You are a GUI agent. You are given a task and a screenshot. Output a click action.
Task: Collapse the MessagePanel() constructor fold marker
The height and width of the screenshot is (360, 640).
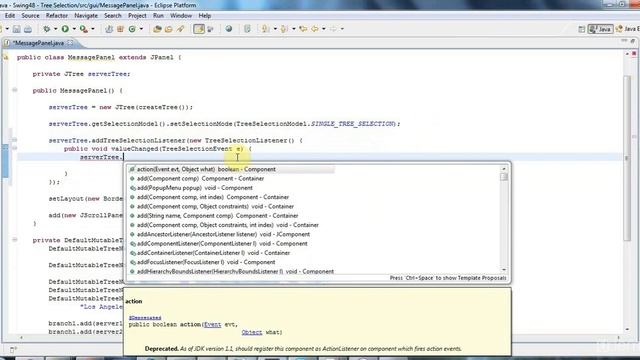15,90
